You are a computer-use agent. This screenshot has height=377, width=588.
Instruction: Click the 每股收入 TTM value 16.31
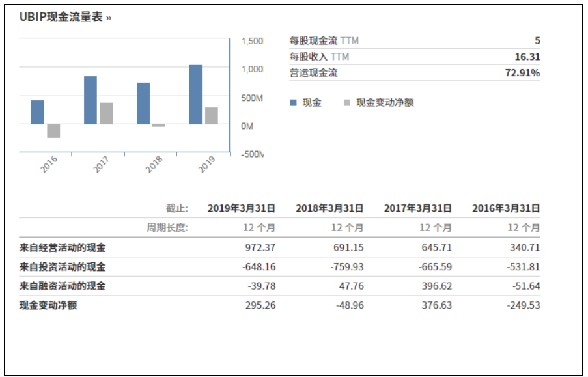[527, 57]
